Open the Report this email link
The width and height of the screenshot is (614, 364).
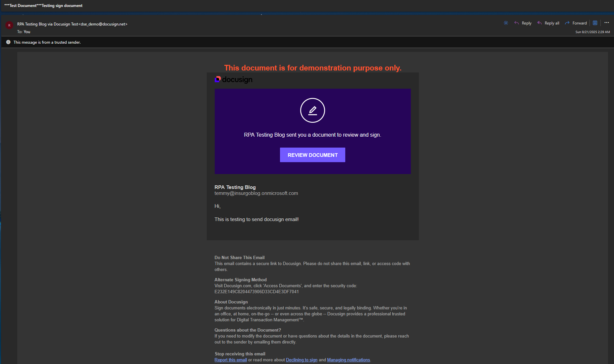click(x=231, y=360)
